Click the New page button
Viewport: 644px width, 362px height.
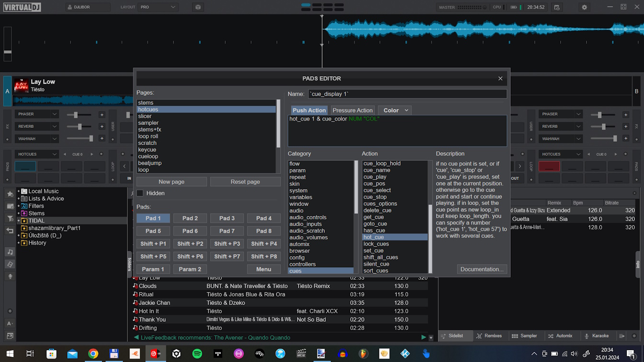coord(172,182)
